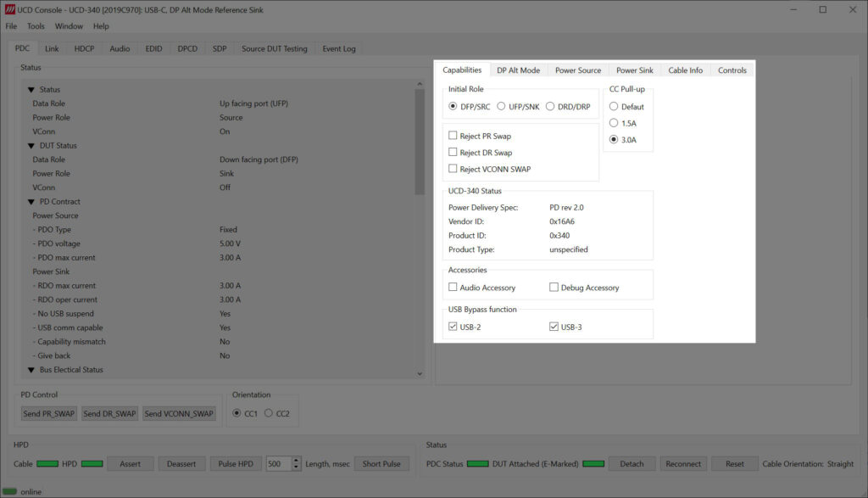The image size is (868, 498).
Task: Open the EDID tab
Action: (x=153, y=48)
